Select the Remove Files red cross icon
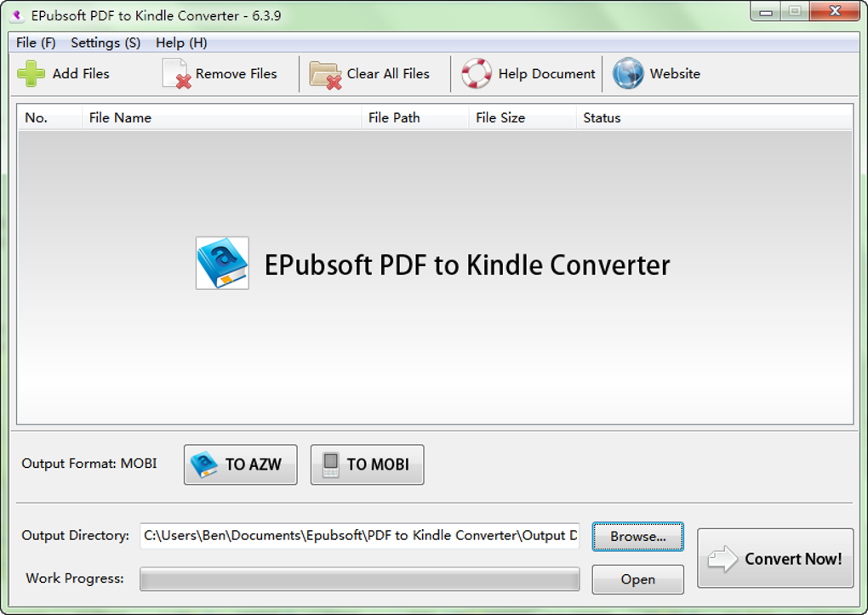868x615 pixels. (174, 74)
